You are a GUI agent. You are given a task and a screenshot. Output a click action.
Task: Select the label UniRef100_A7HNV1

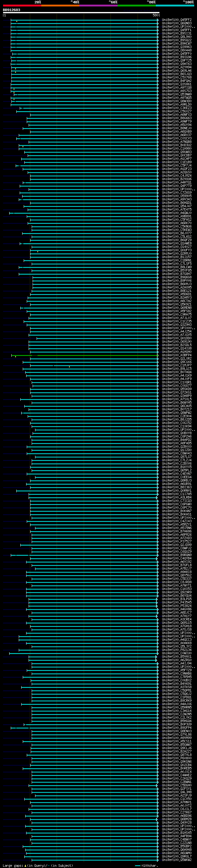pos(177,802)
